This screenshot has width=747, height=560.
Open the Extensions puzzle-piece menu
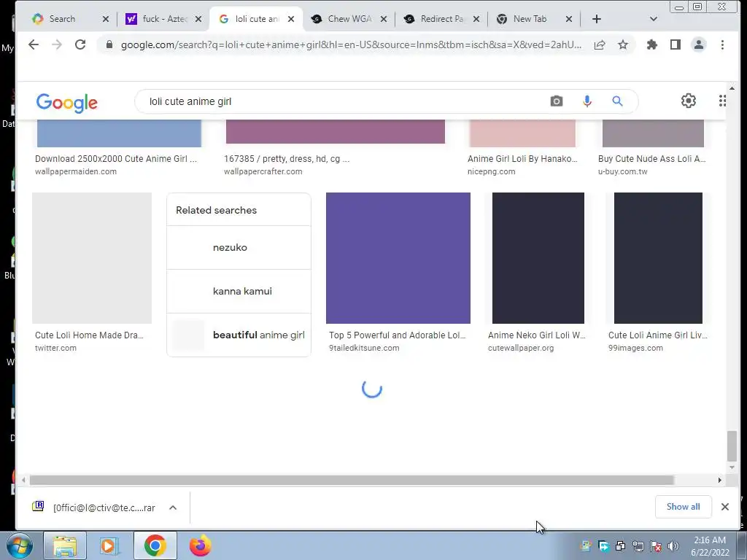pyautogui.click(x=651, y=44)
